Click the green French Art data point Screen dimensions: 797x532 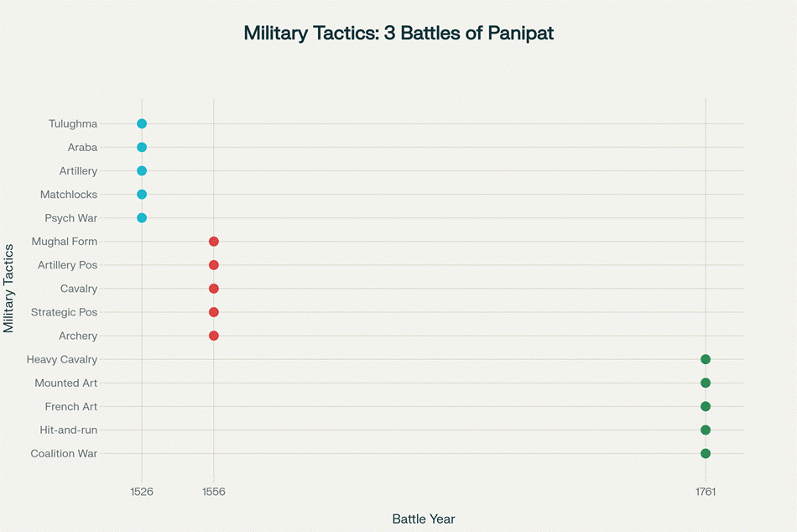706,406
